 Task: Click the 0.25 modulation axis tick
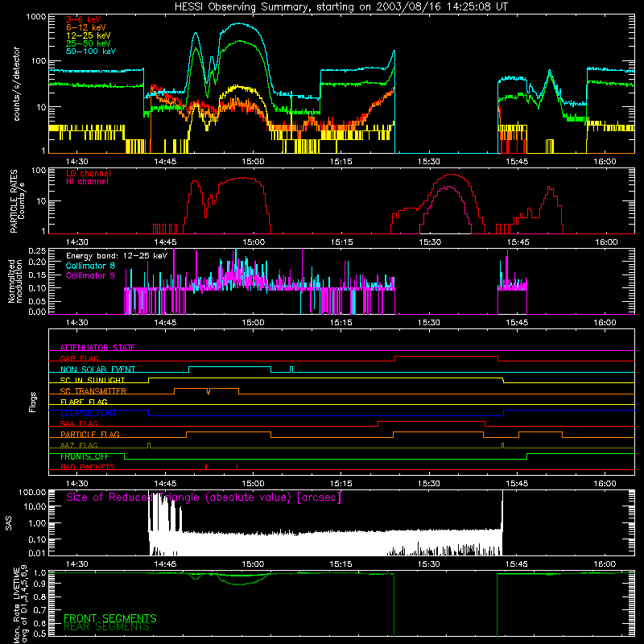(x=38, y=251)
